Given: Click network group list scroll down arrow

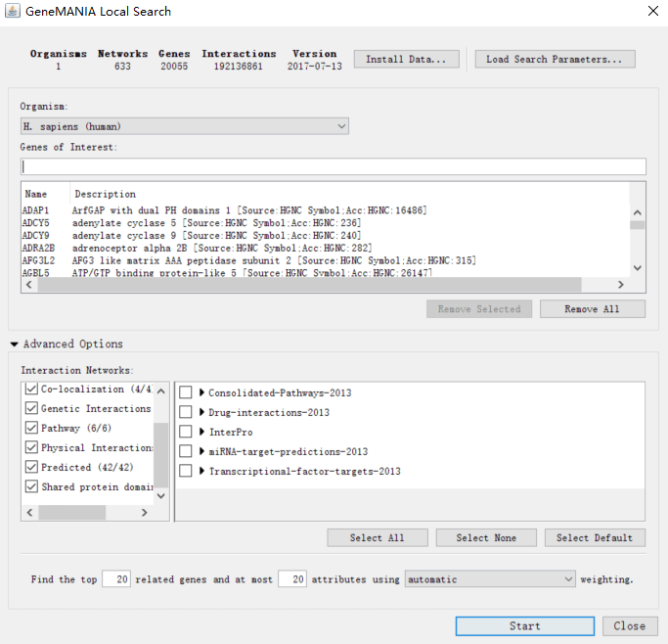Looking at the screenshot, I should coord(161,495).
